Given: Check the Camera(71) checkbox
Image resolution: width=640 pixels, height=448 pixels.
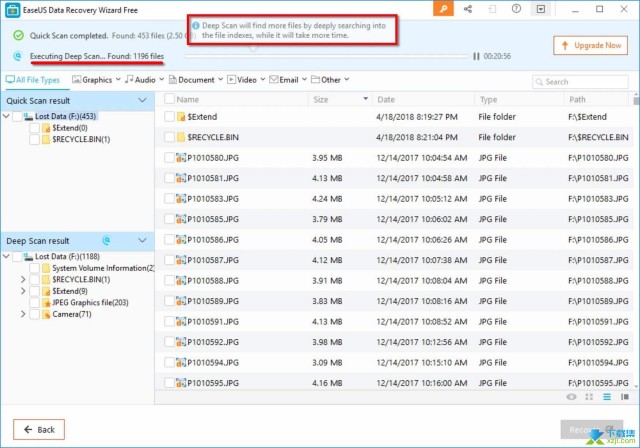Looking at the screenshot, I should click(34, 314).
